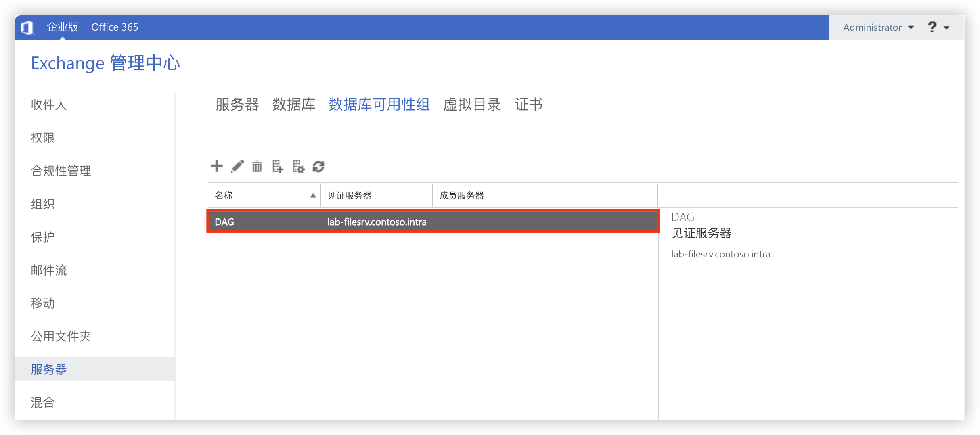Go to 权限 in sidebar
The image size is (980, 435).
pos(43,138)
